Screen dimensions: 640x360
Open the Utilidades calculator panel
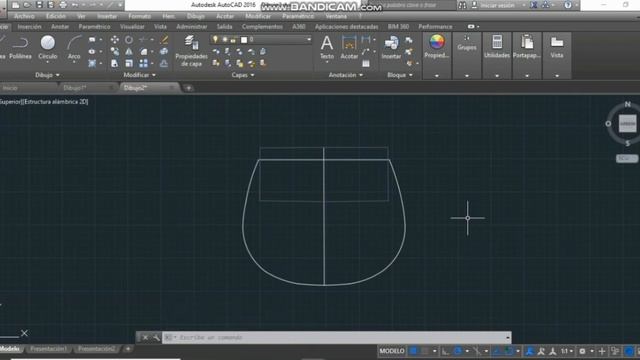(497, 47)
